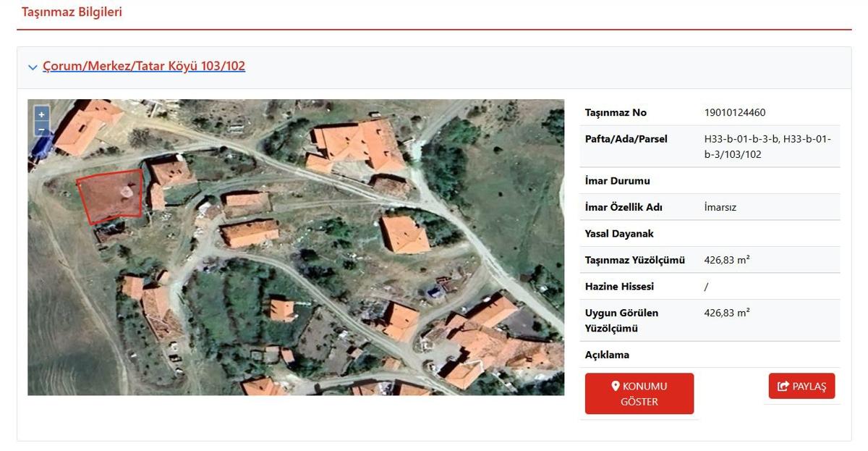Click the red-outlined parcel on the map
The width and height of the screenshot is (868, 451).
coord(111,196)
